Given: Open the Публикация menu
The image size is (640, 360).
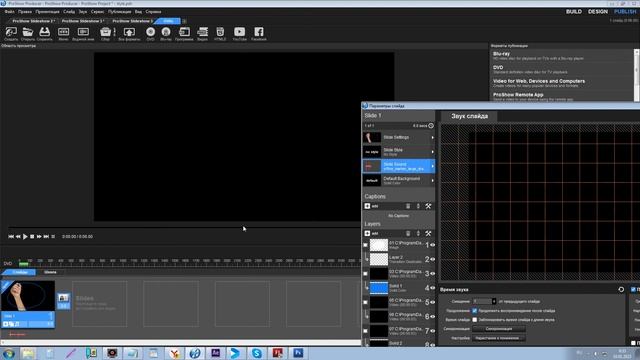Looking at the screenshot, I should coord(119,12).
